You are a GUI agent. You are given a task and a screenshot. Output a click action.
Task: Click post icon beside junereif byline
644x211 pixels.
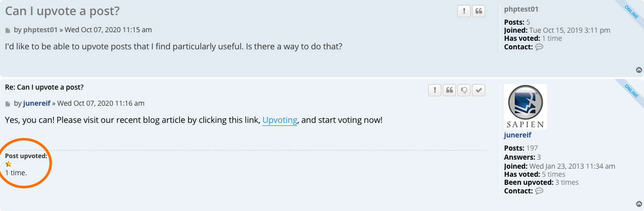point(8,104)
